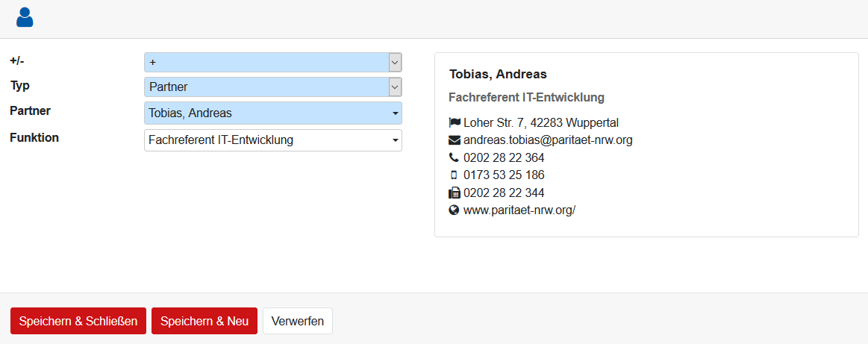Click the flag address icon
The height and width of the screenshot is (344, 868).
coord(455,122)
